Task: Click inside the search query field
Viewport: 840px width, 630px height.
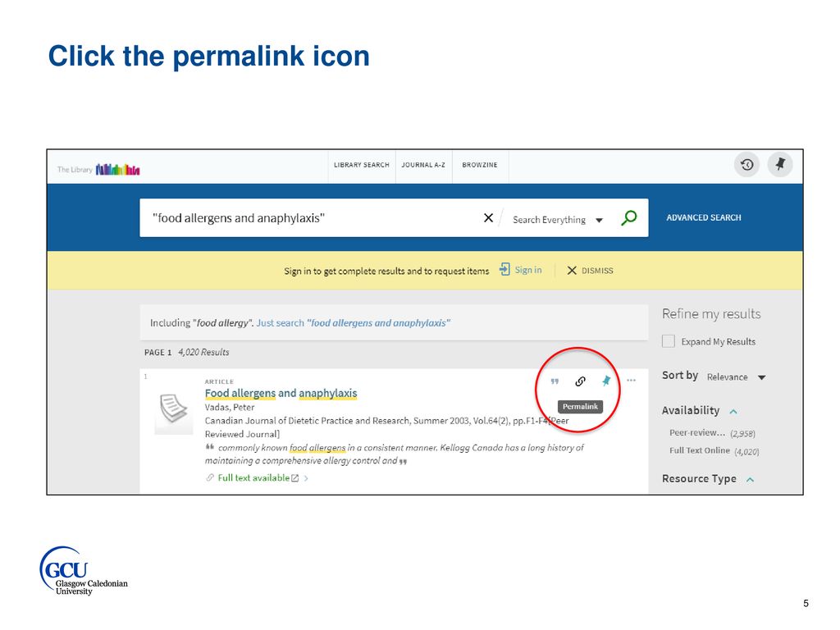Action: click(x=312, y=218)
